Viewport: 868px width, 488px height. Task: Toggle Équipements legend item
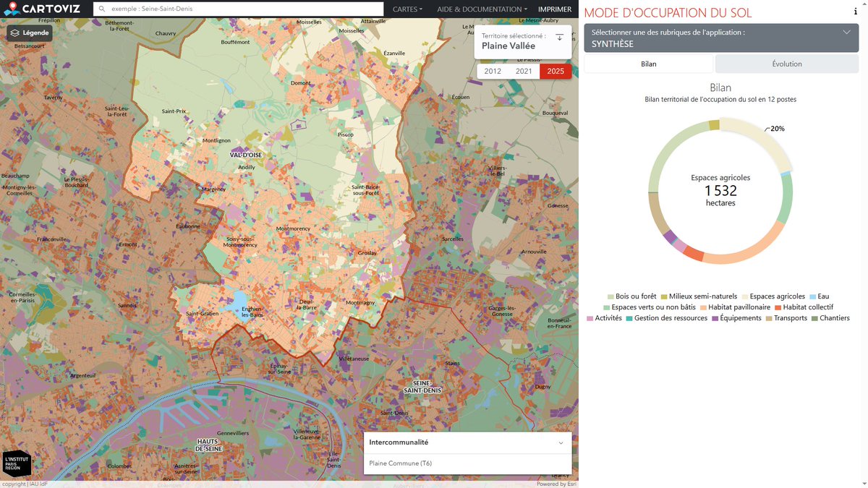pyautogui.click(x=736, y=318)
